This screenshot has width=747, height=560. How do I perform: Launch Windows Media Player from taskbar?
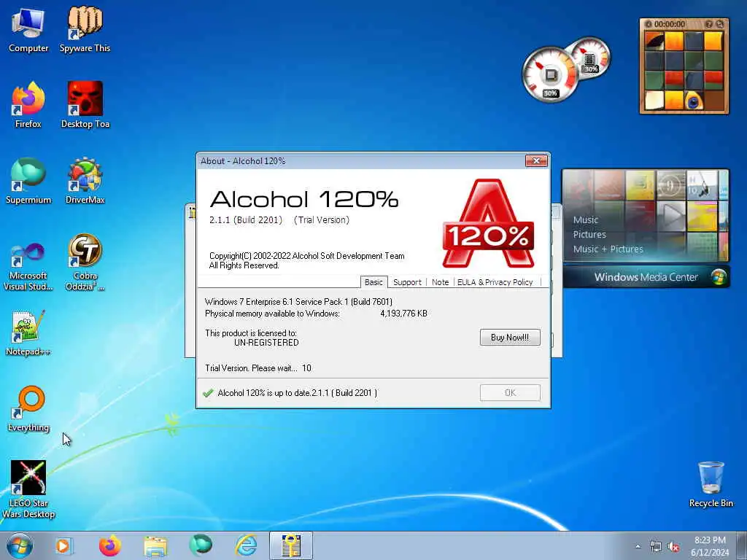[x=64, y=545]
